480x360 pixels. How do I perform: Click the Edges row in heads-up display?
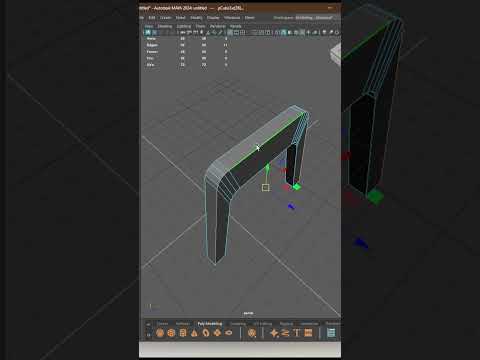(187, 45)
